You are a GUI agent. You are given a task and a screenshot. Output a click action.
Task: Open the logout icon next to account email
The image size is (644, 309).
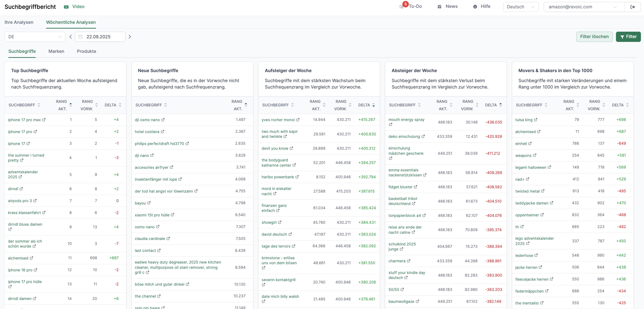[633, 7]
